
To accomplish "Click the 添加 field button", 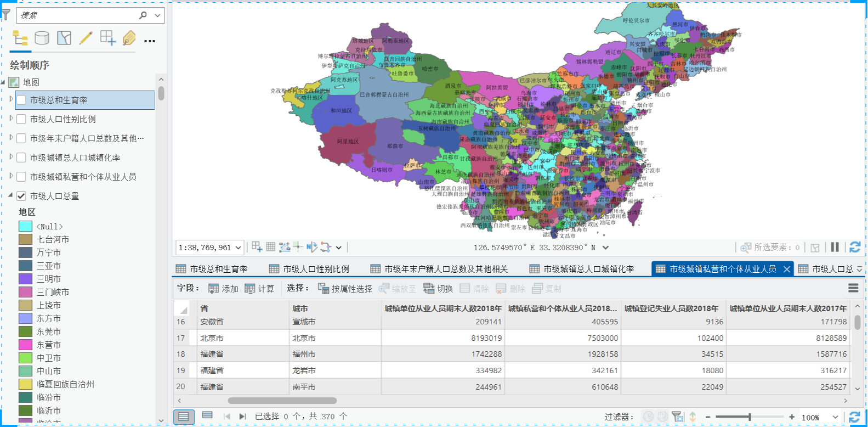I will tap(223, 289).
